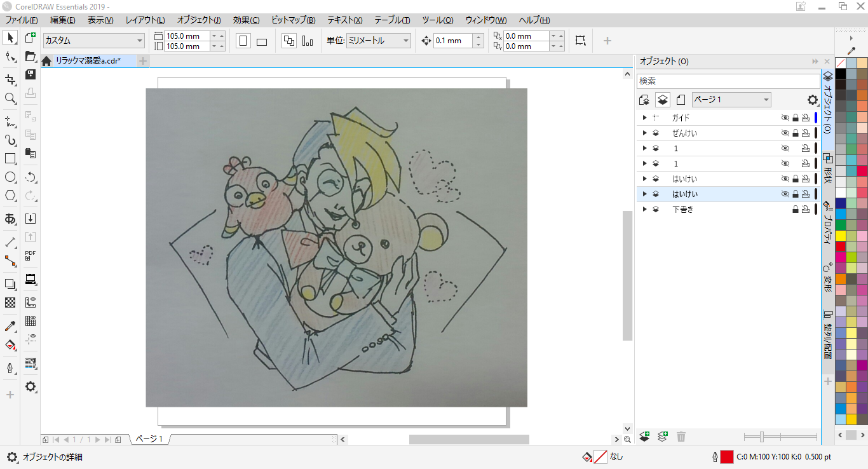
Task: Click the ページ 1 page tab
Action: [x=149, y=439]
